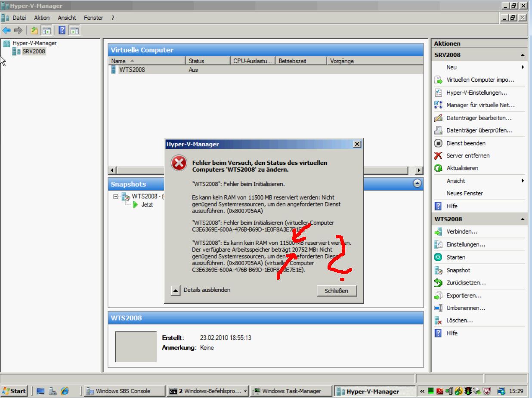Click the Hyper-V-Manager taskbar button
Viewport: 532px width, 398px height.
coord(375,391)
